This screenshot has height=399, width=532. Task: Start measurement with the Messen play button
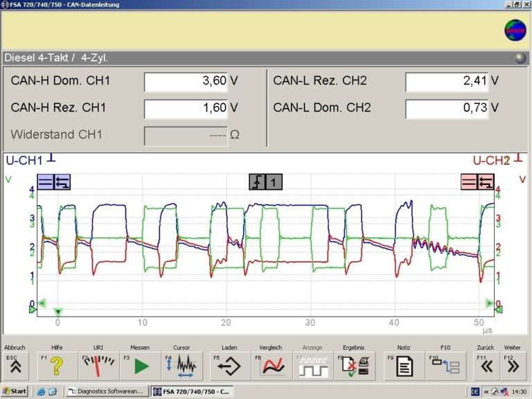[141, 366]
